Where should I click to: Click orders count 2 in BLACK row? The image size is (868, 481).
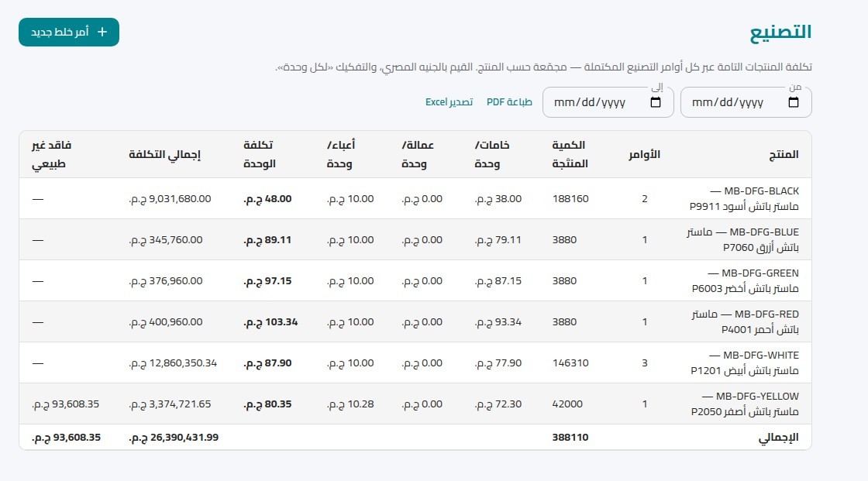coord(644,199)
